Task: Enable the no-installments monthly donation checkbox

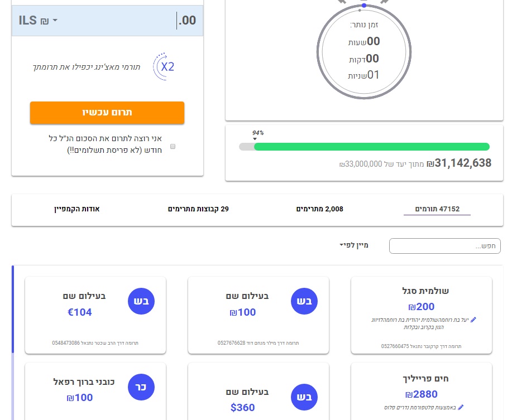Action: pos(173,146)
